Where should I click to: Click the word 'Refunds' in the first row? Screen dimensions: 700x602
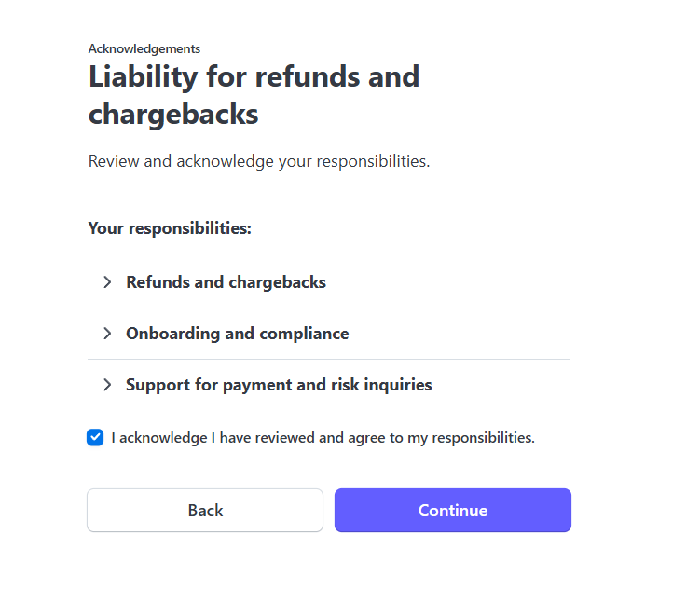(x=158, y=282)
